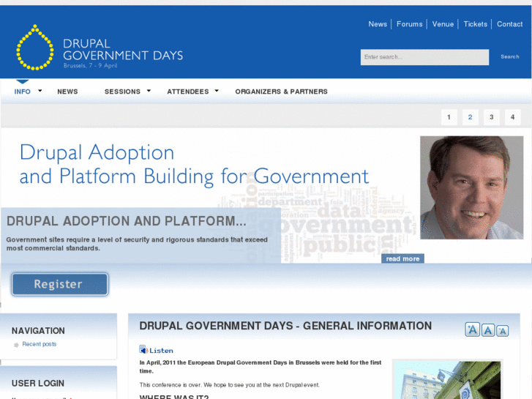Expand the Sessions menu arrow
532x399 pixels.
(149, 91)
